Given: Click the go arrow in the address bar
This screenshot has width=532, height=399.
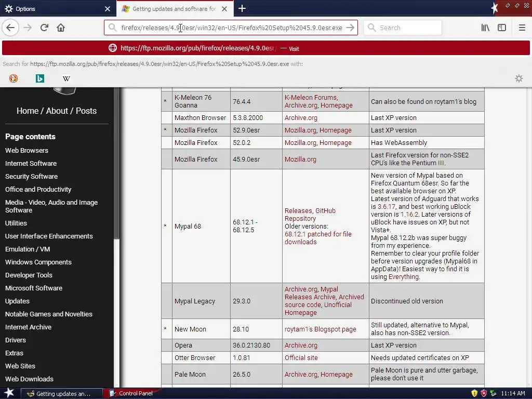Looking at the screenshot, I should pyautogui.click(x=350, y=28).
